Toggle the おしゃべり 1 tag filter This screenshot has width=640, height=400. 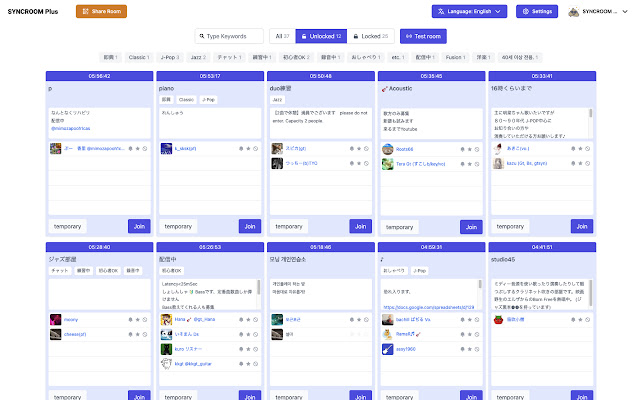click(366, 58)
